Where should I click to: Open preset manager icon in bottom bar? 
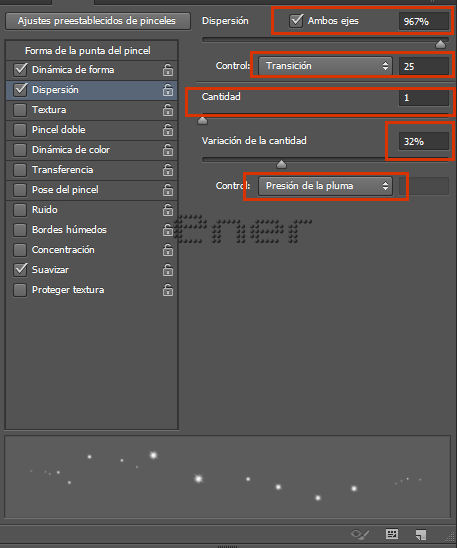[392, 534]
